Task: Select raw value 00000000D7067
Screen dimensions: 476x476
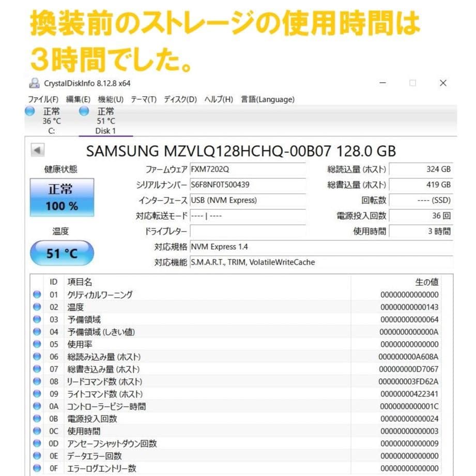Action: point(409,369)
